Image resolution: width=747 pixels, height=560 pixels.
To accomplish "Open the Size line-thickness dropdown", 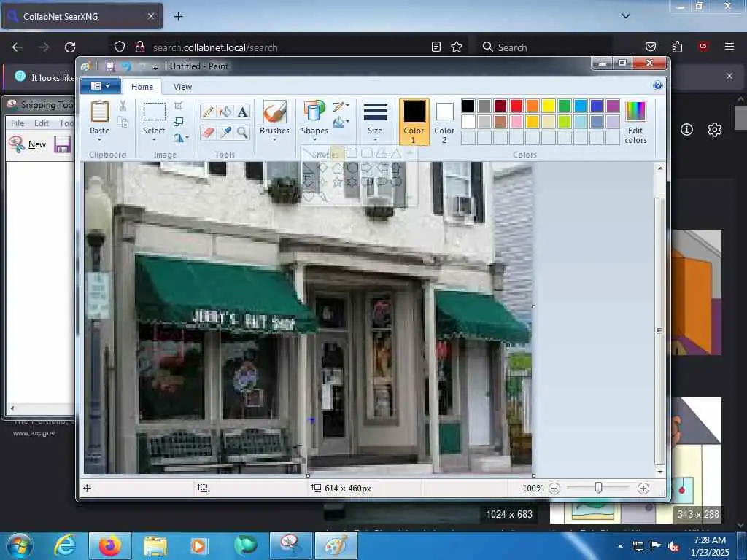I will (x=375, y=122).
